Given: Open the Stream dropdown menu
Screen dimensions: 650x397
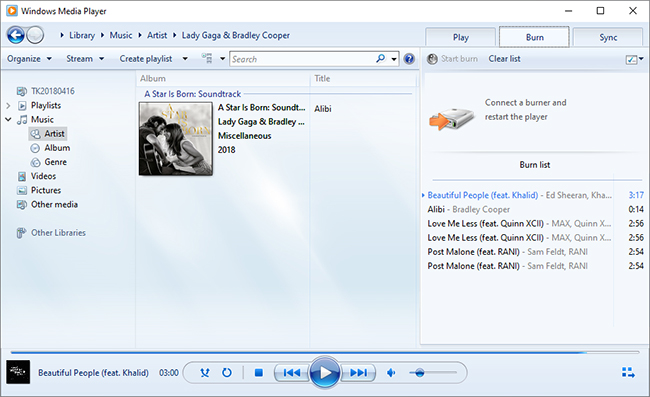Looking at the screenshot, I should click(85, 59).
